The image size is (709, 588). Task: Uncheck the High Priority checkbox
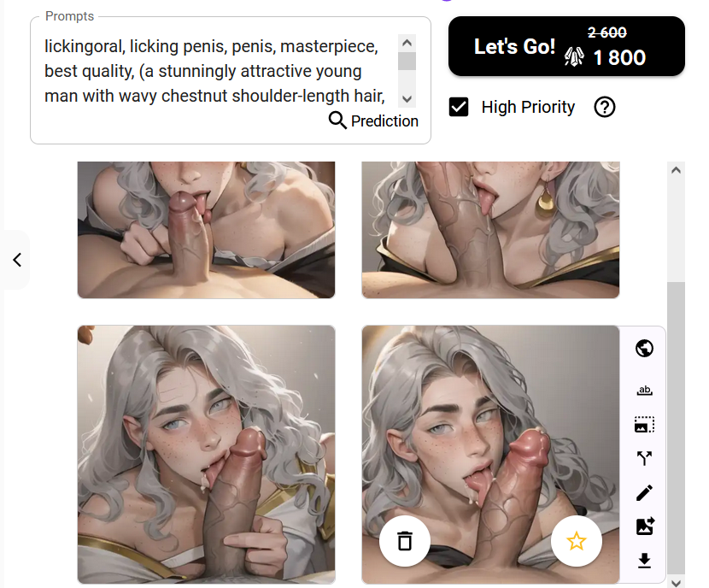point(459,107)
